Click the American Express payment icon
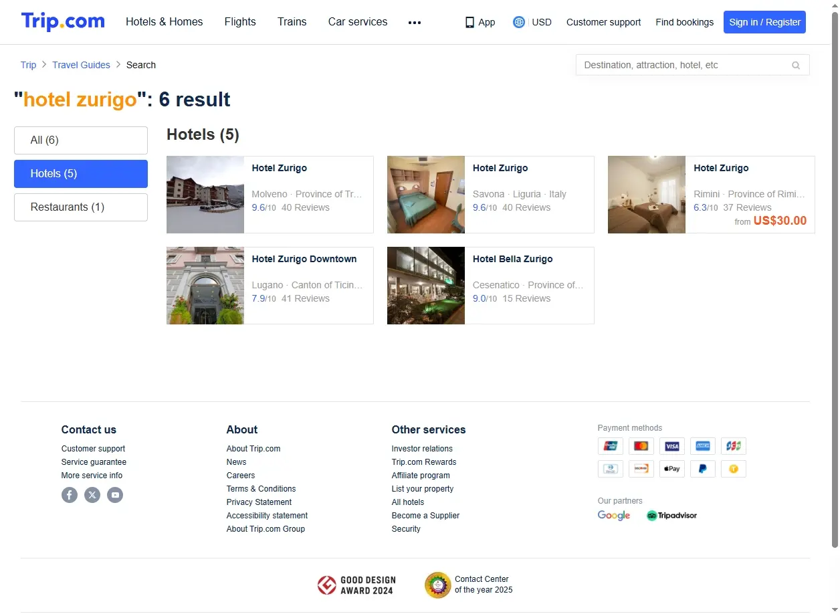840x616 pixels. click(703, 446)
